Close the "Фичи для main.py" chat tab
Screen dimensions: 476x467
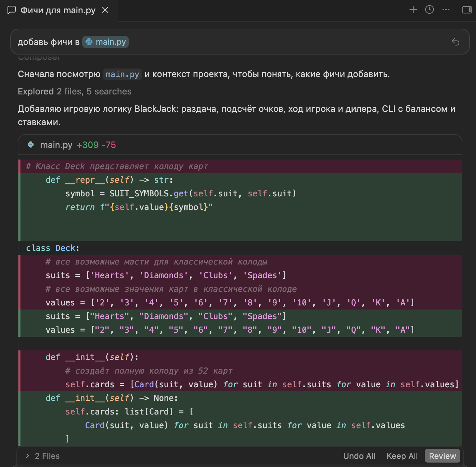(105, 10)
